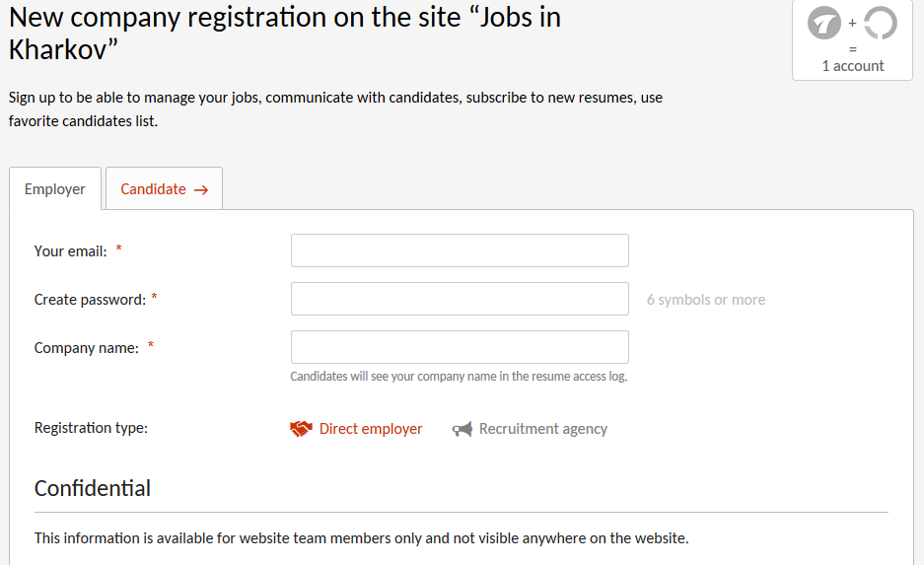Click the "Create password" label
This screenshot has height=565, width=924.
[x=90, y=300]
